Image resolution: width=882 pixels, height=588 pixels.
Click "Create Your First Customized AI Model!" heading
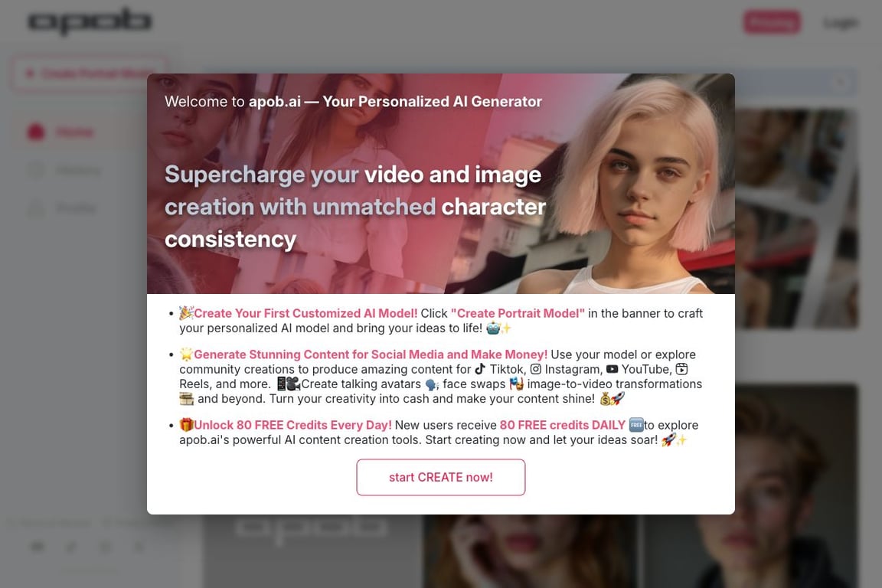[x=305, y=313]
